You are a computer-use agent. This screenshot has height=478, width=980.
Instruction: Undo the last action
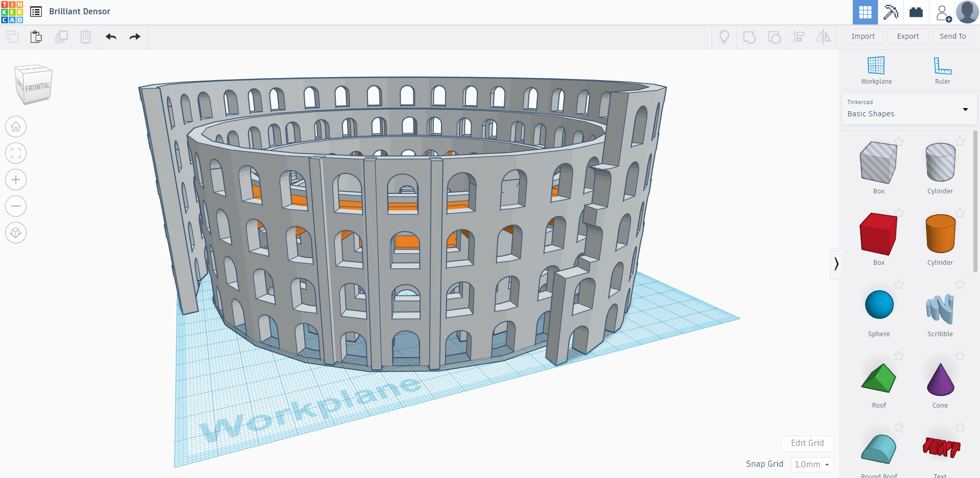(x=111, y=37)
